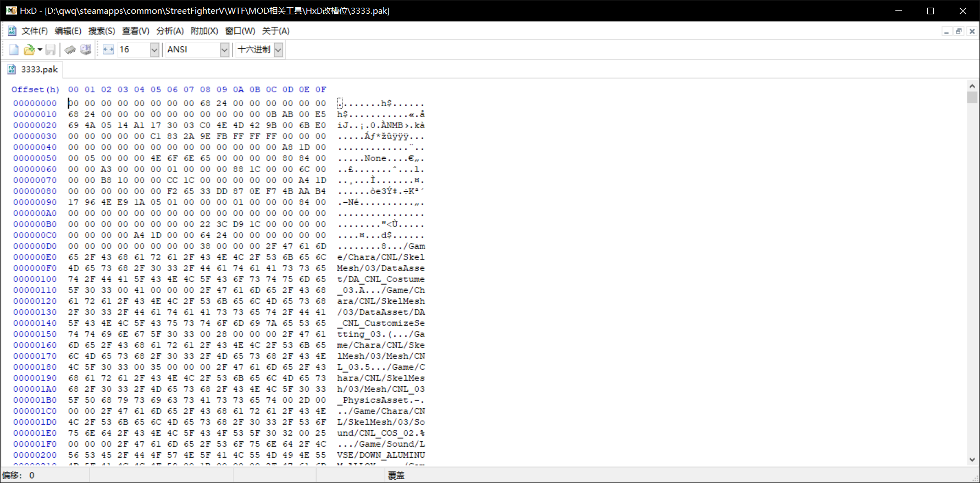980x483 pixels.
Task: Click the 0F column header
Action: click(x=320, y=90)
